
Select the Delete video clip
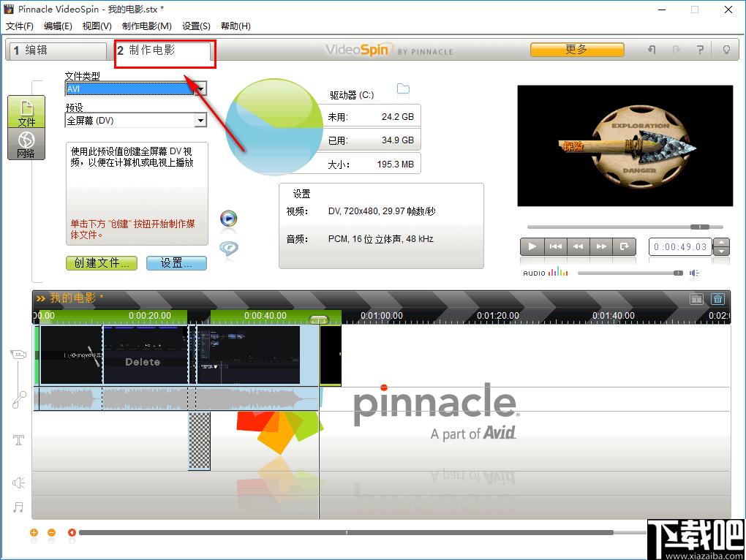tap(146, 355)
